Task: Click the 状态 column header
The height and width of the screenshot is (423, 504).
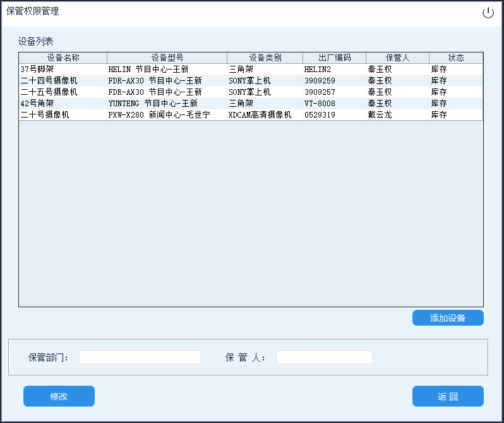Action: [456, 58]
